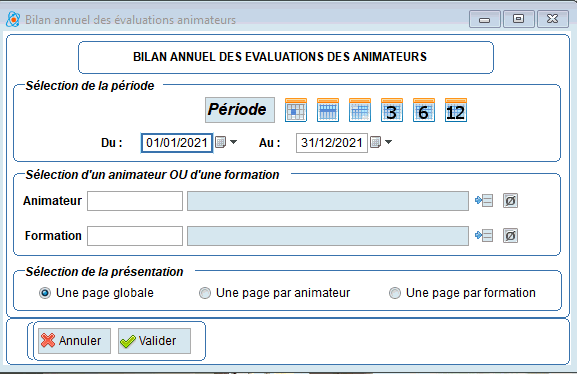Minimize the Bilan annuel window

pos(485,19)
